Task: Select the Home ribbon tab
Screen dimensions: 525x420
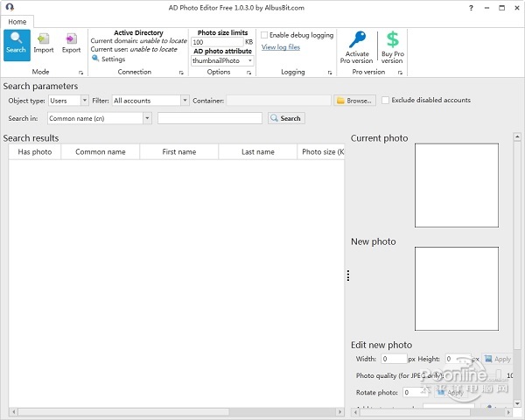Action: (17, 21)
